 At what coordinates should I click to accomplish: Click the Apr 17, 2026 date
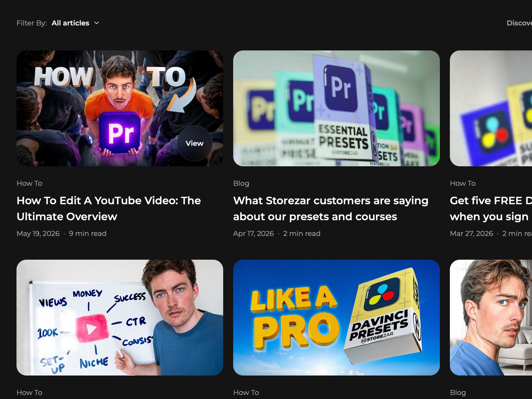tap(254, 233)
